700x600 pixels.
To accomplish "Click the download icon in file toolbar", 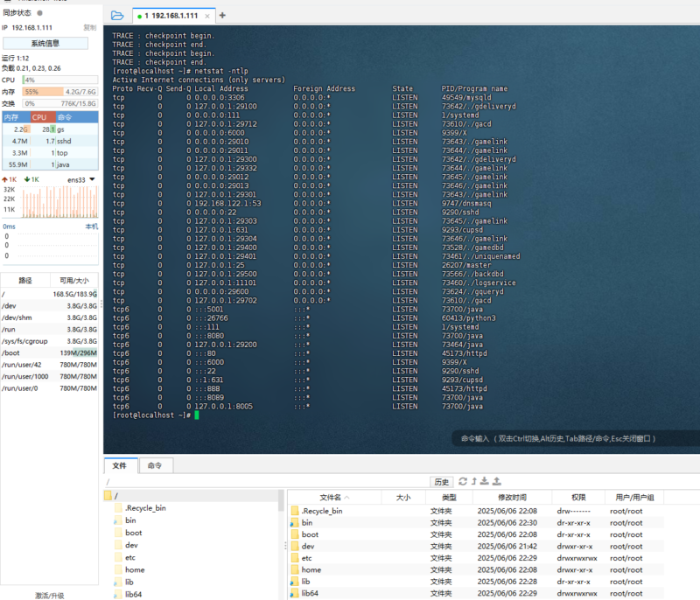I will 486,481.
